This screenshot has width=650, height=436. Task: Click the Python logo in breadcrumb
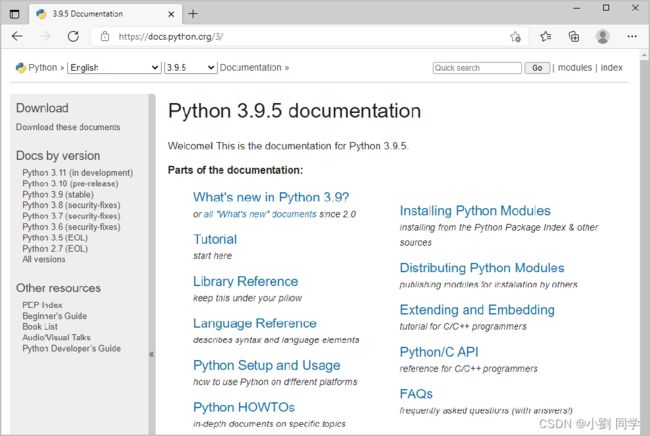point(21,68)
